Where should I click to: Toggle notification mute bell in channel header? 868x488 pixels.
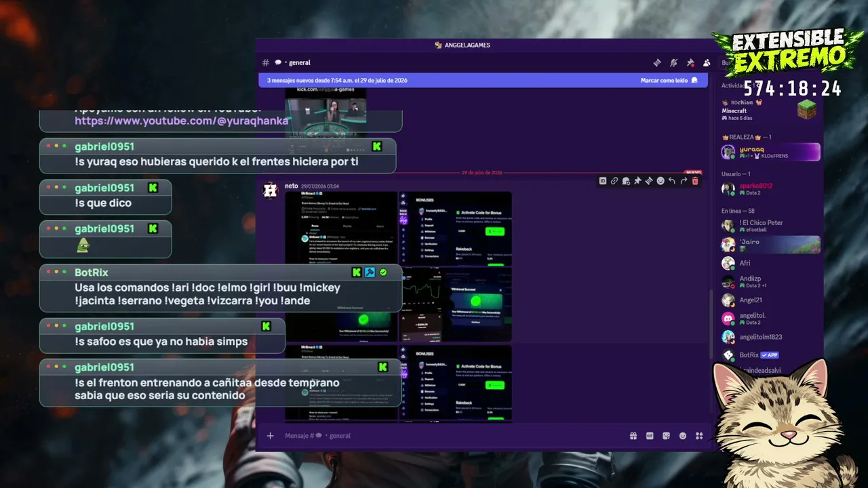point(673,62)
